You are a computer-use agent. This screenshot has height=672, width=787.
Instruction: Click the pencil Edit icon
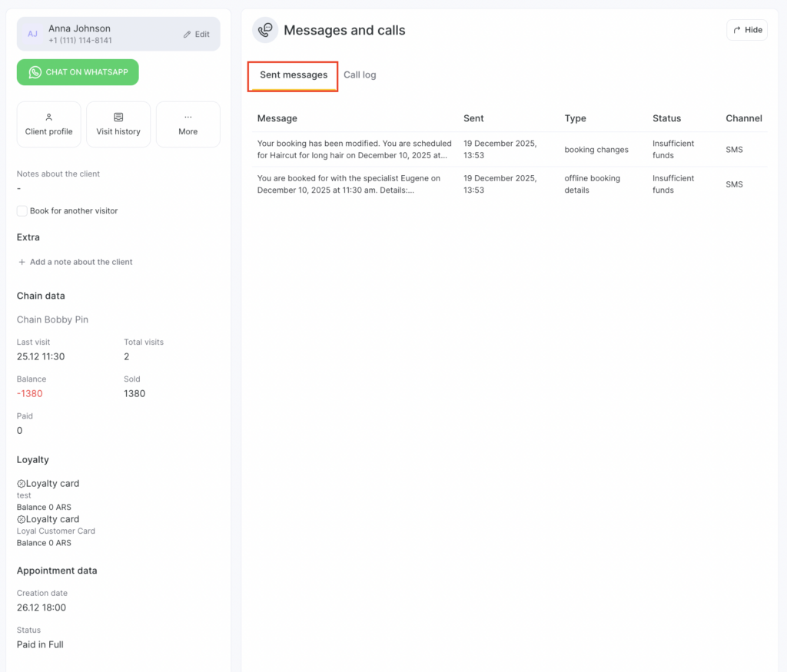click(x=187, y=35)
